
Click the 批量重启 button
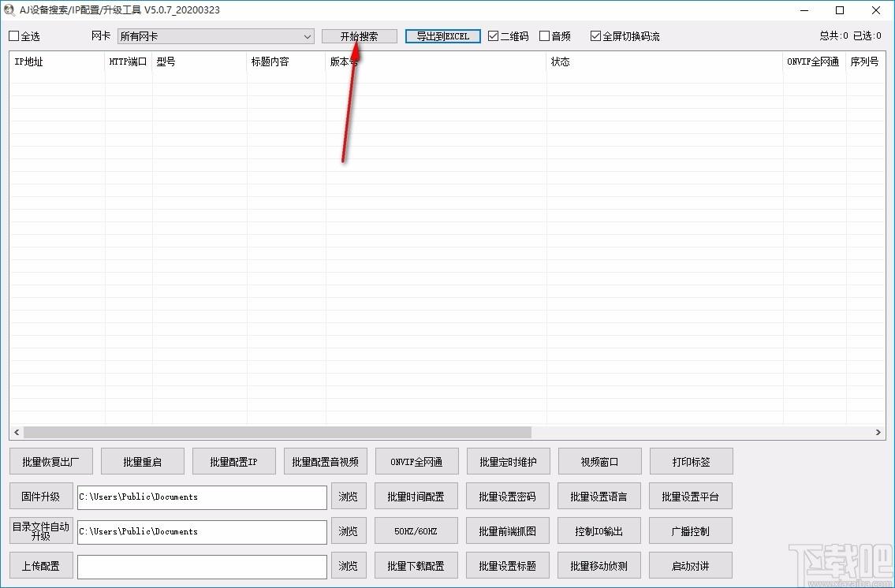click(143, 461)
